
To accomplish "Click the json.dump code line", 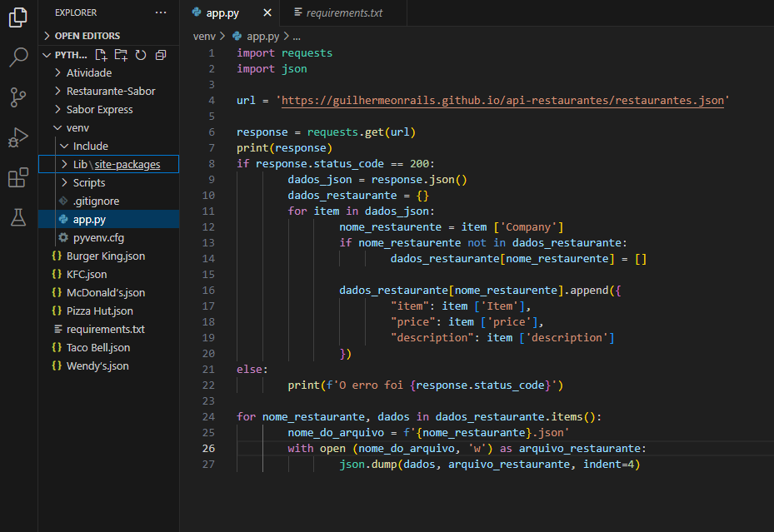I will (x=490, y=464).
